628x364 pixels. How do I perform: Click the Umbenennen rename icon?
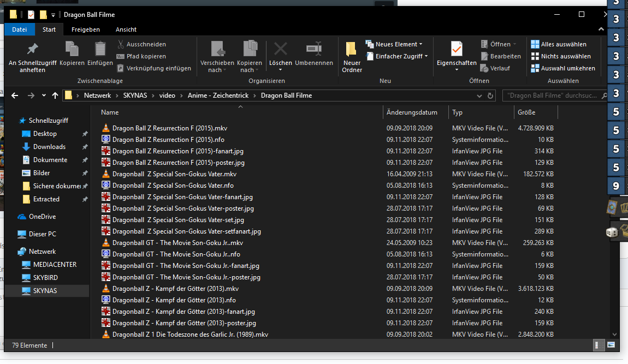[314, 53]
